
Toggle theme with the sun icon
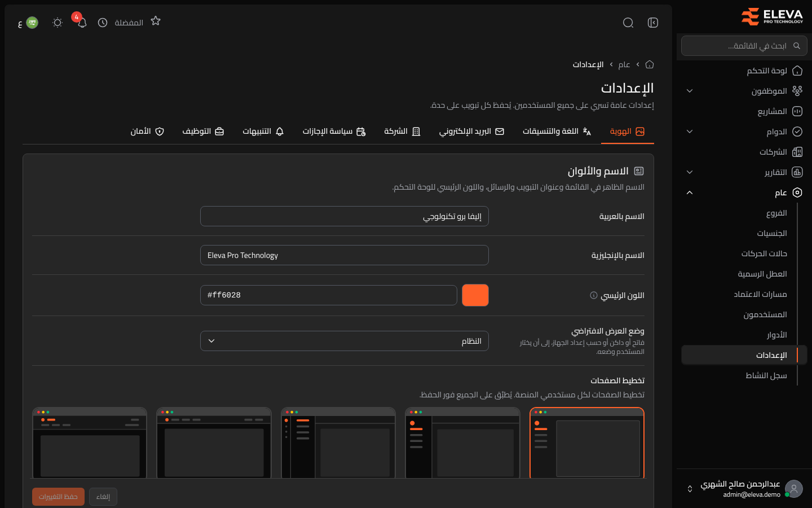tap(57, 23)
